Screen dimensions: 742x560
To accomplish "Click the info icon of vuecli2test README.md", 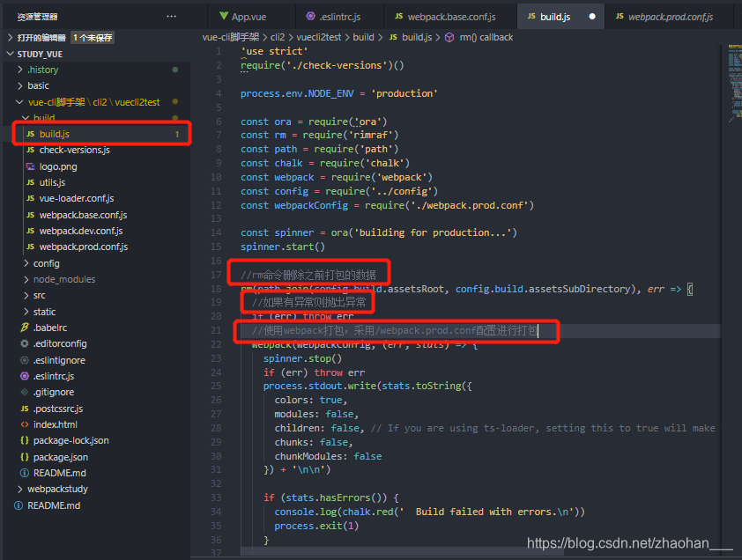I will [x=25, y=473].
